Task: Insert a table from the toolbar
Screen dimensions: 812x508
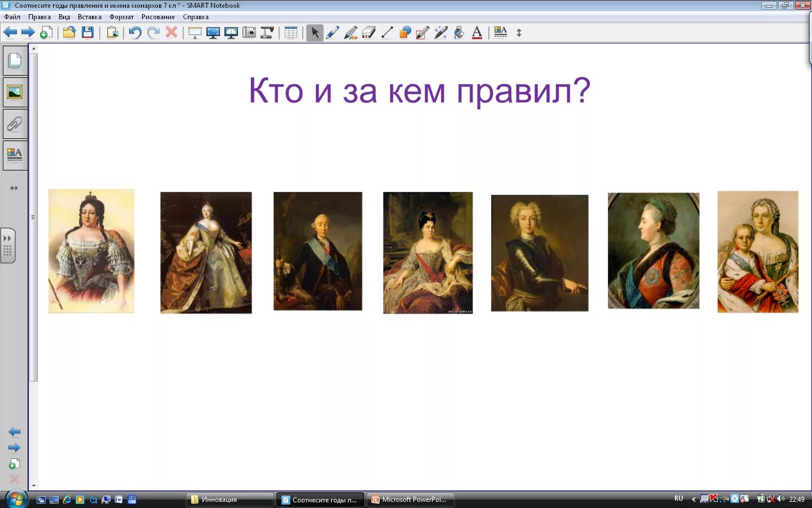Action: point(291,32)
